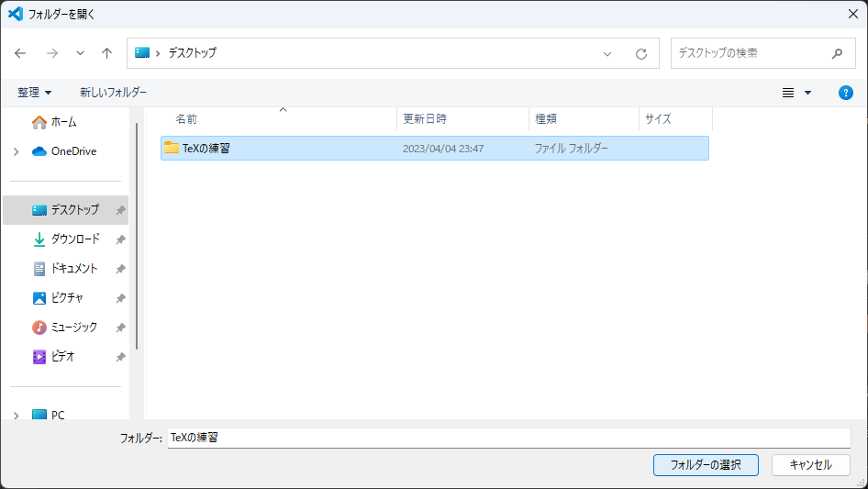
Task: Refresh the current folder view
Action: click(x=641, y=53)
